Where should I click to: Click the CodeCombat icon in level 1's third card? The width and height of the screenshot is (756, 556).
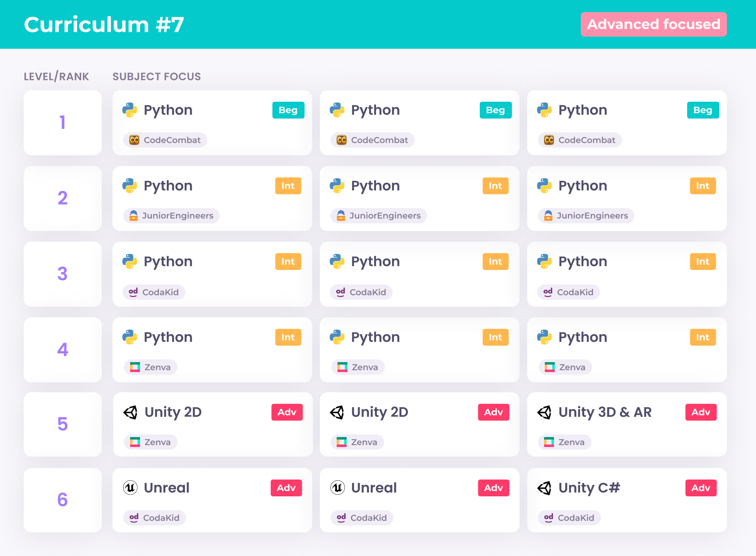pos(549,140)
